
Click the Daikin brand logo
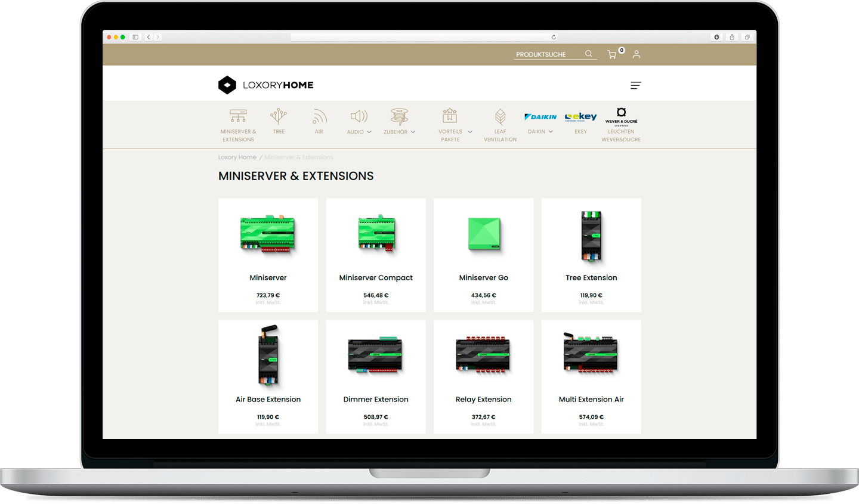pyautogui.click(x=540, y=117)
